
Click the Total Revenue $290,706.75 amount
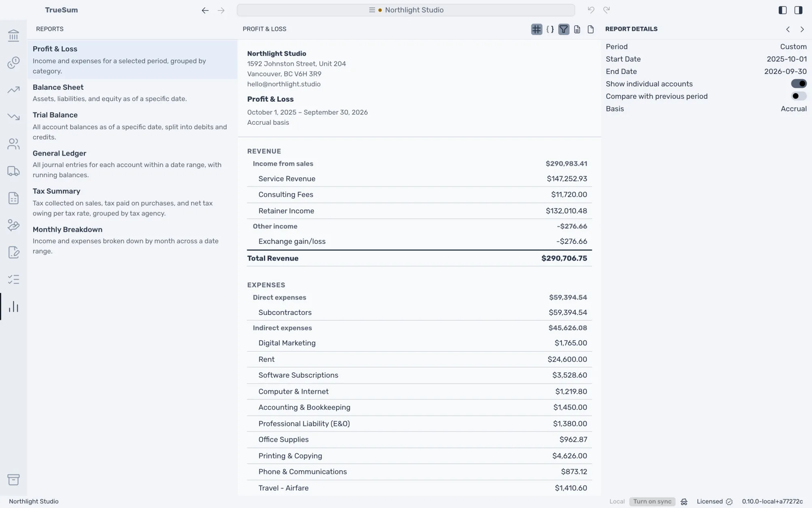(564, 258)
